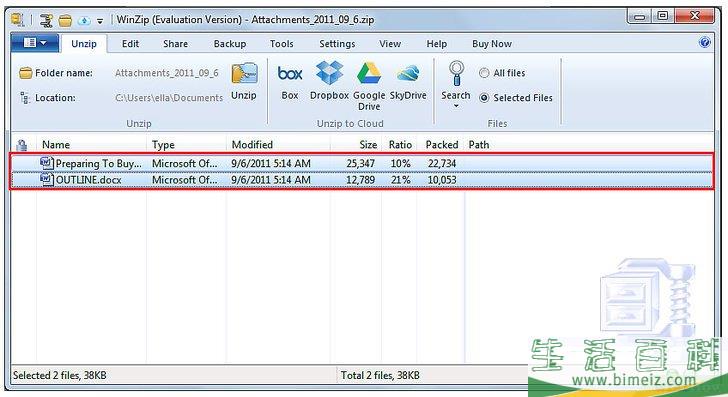Click Type cell of OUTLINE.docx row

coord(184,180)
